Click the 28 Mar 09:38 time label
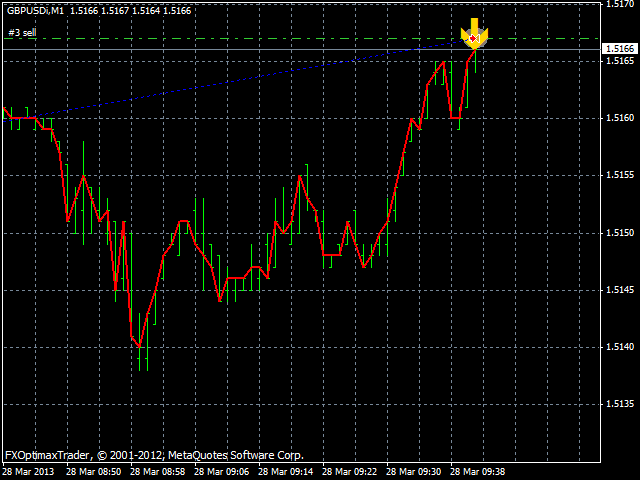This screenshot has width=640, height=480. pyautogui.click(x=478, y=472)
